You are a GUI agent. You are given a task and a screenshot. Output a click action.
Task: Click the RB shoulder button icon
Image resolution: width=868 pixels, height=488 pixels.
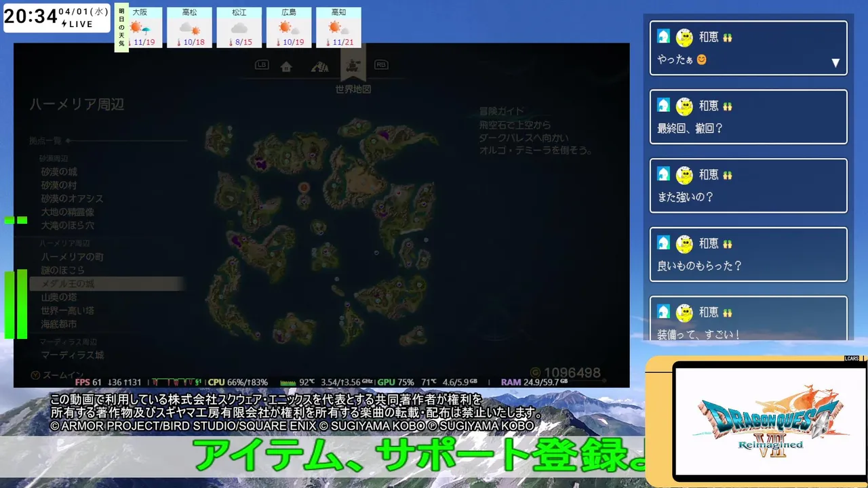381,65
